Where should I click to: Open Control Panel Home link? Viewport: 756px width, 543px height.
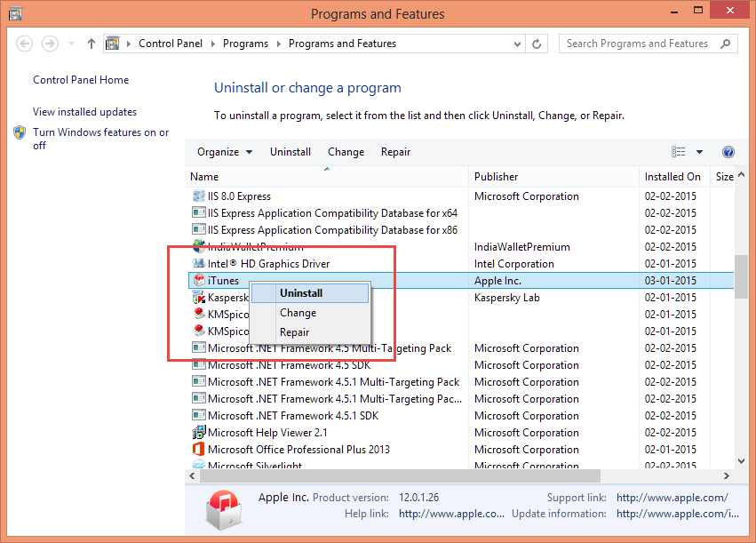click(x=81, y=80)
